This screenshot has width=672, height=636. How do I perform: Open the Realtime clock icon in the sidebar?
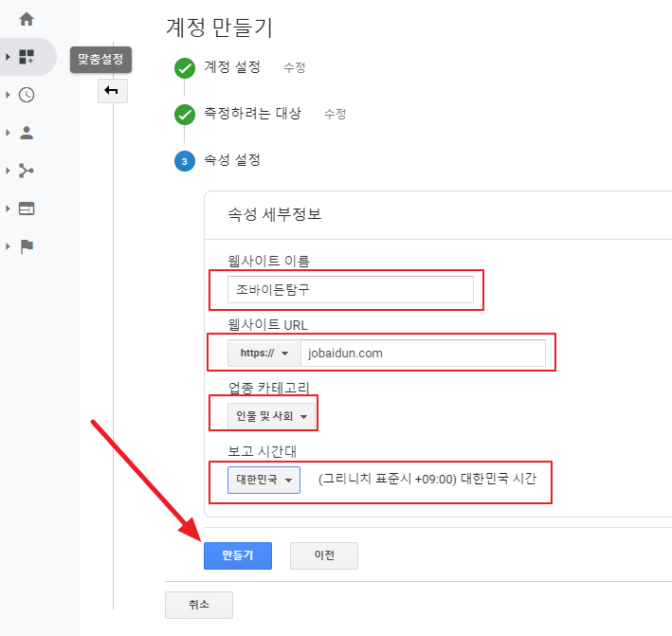pos(27,95)
